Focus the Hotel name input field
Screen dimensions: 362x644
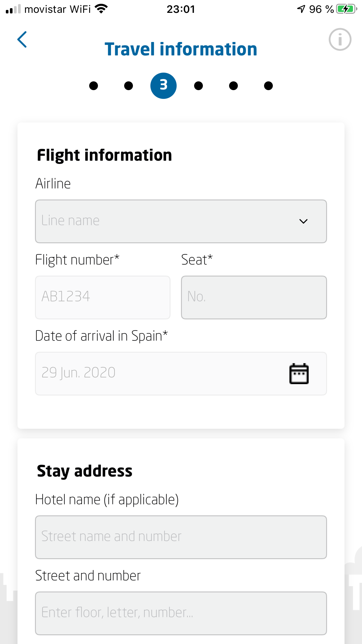181,537
